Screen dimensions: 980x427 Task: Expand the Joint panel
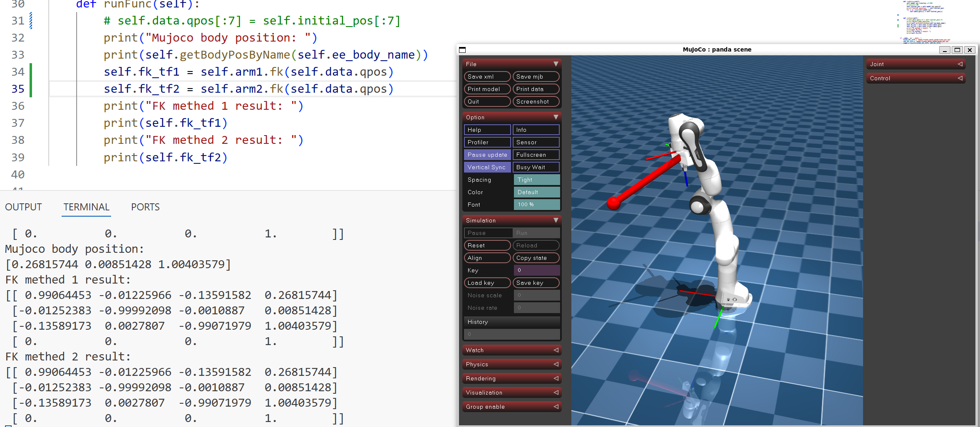pos(916,64)
